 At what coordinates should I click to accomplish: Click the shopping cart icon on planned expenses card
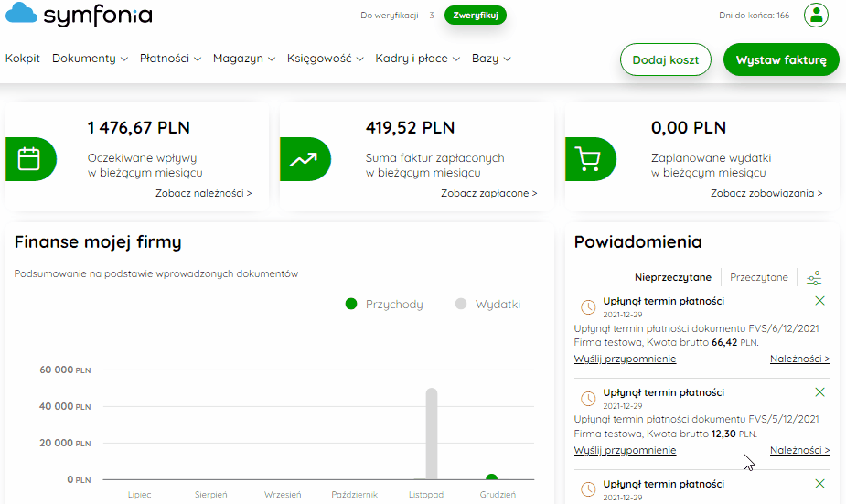coord(587,159)
